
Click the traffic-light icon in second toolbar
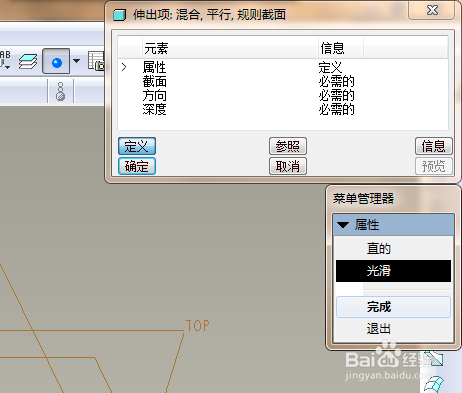pyautogui.click(x=60, y=91)
